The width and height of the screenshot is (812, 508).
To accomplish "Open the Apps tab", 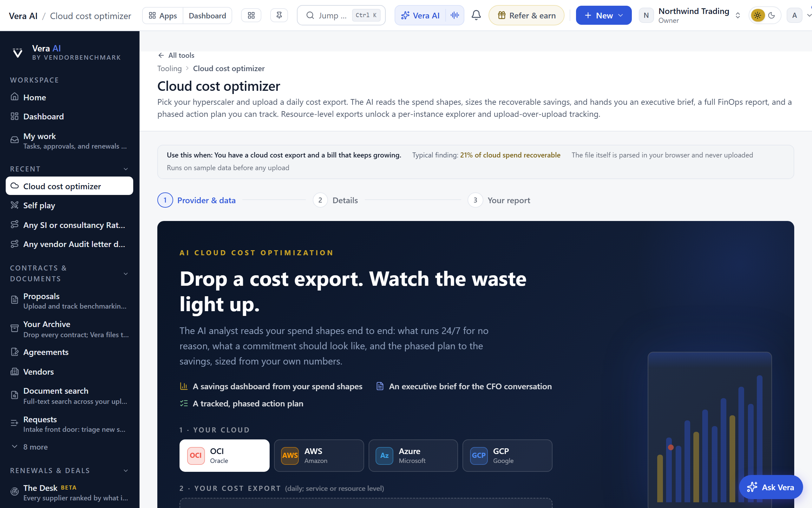I will click(163, 16).
